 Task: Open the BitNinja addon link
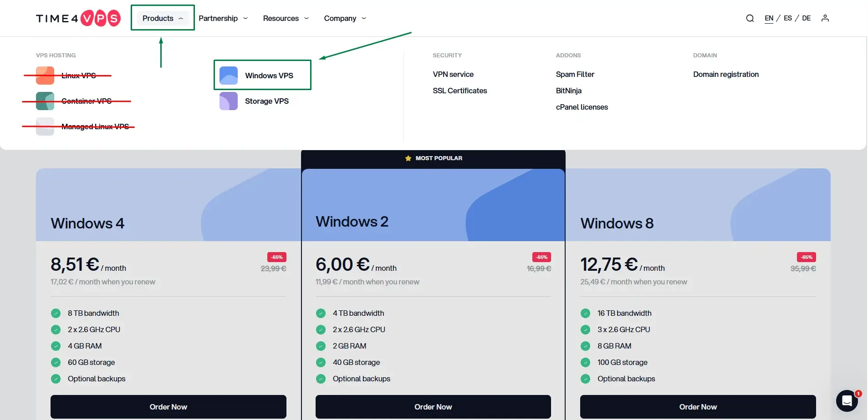coord(569,91)
